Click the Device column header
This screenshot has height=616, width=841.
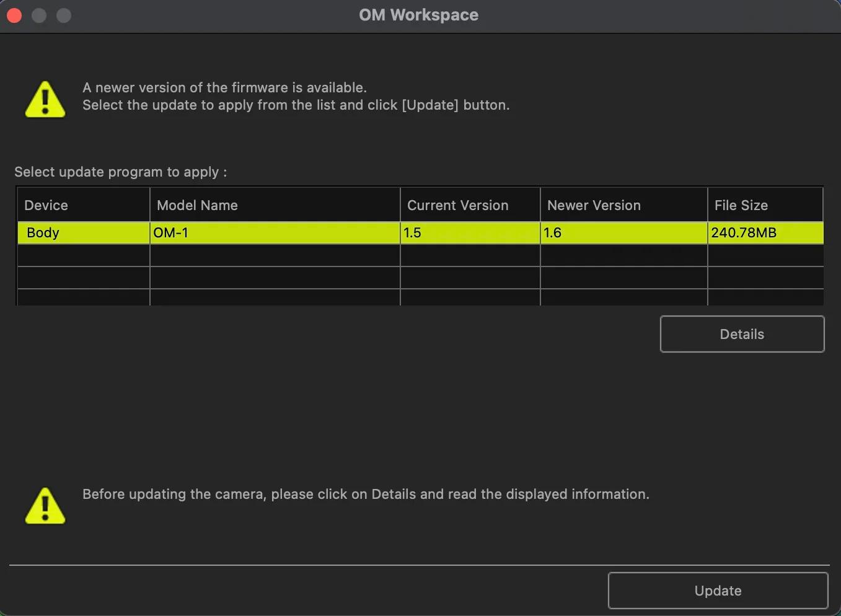(84, 205)
